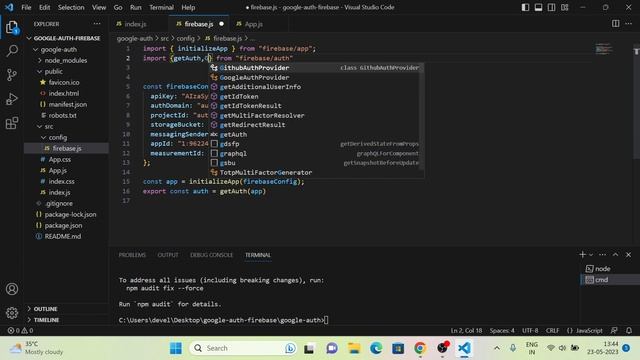The height and width of the screenshot is (360, 640).
Task: Expand the node_modules folder
Action: pyautogui.click(x=66, y=60)
